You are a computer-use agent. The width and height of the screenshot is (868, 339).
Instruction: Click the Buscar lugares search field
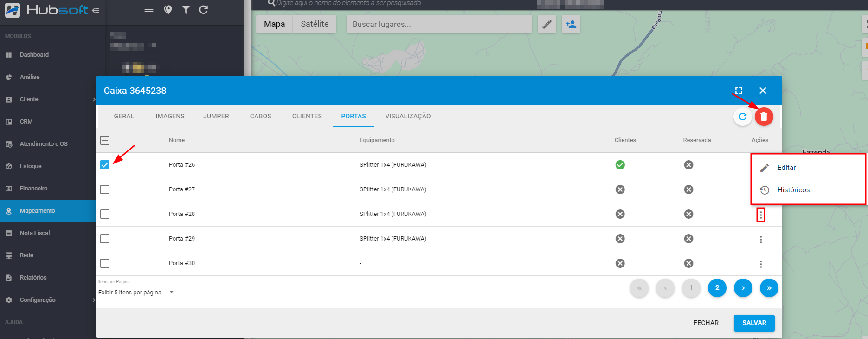pos(439,24)
